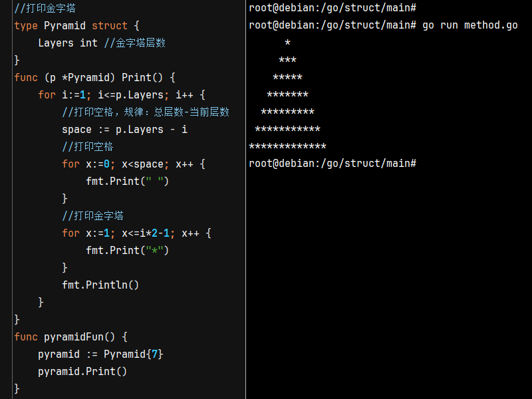The width and height of the screenshot is (532, 399).
Task: Click the 'for x:=0; x<space' loop line
Action: [134, 164]
